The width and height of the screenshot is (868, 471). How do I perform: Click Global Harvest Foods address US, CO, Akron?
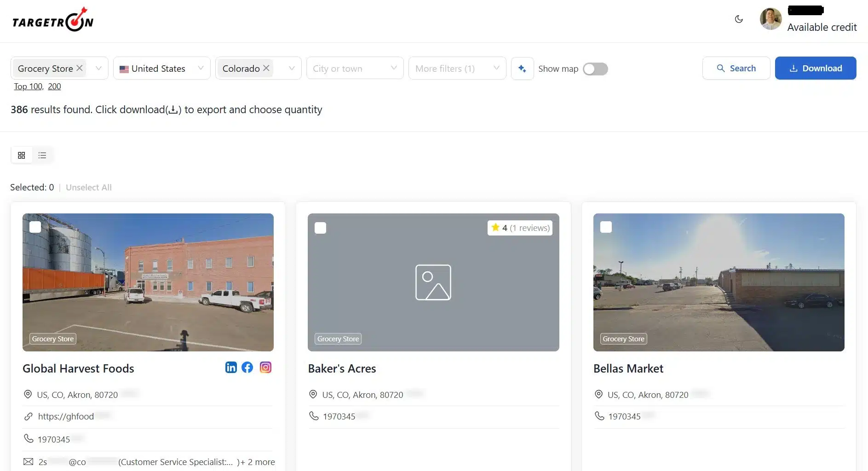click(77, 395)
